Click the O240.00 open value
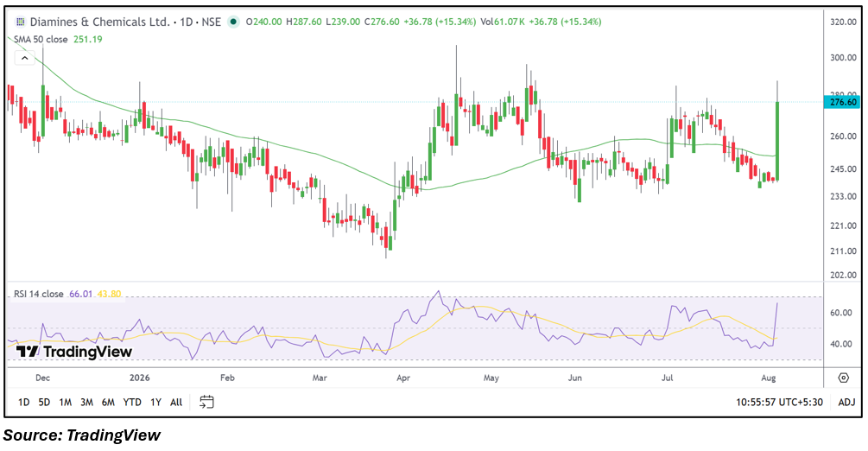This screenshot has width=868, height=451. [264, 22]
